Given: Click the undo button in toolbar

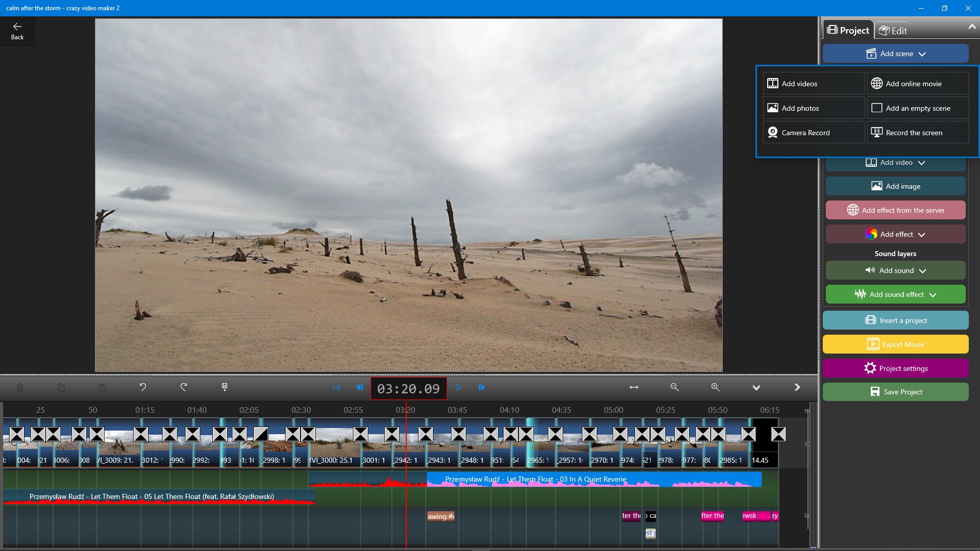Looking at the screenshot, I should pos(143,387).
